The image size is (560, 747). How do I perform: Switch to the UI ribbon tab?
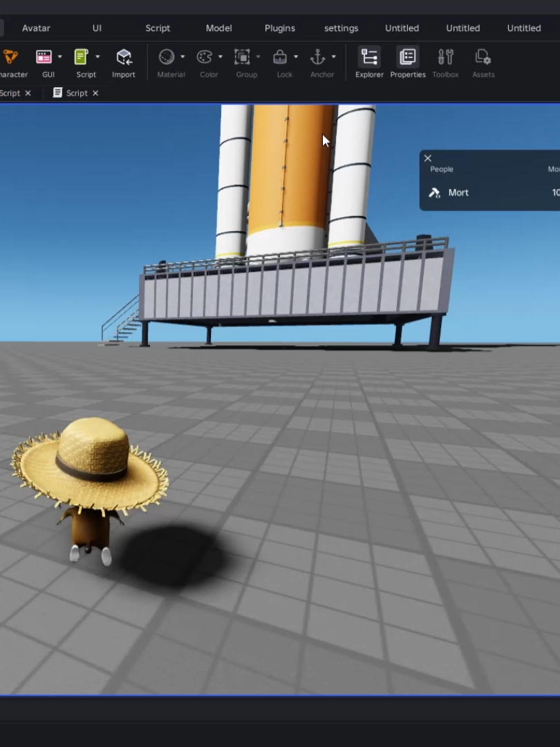pyautogui.click(x=97, y=28)
